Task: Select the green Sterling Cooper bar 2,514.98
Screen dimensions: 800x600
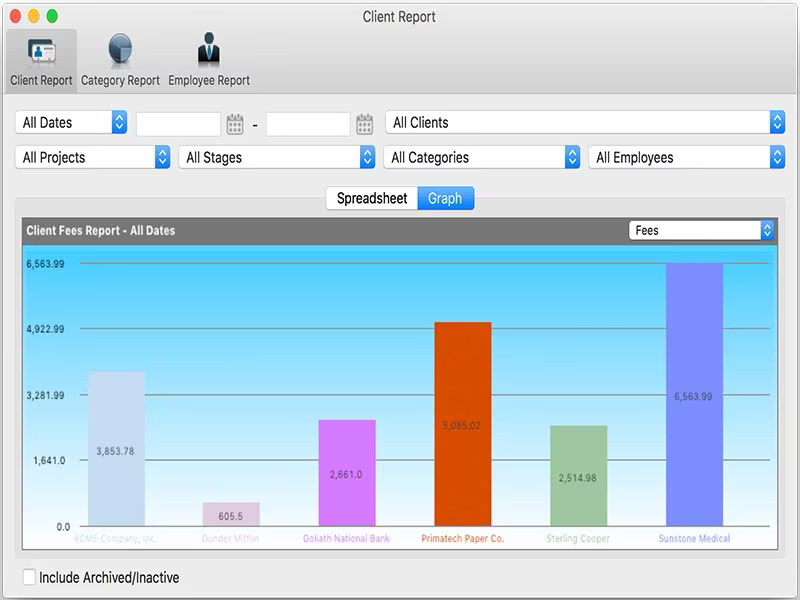Action: point(579,476)
